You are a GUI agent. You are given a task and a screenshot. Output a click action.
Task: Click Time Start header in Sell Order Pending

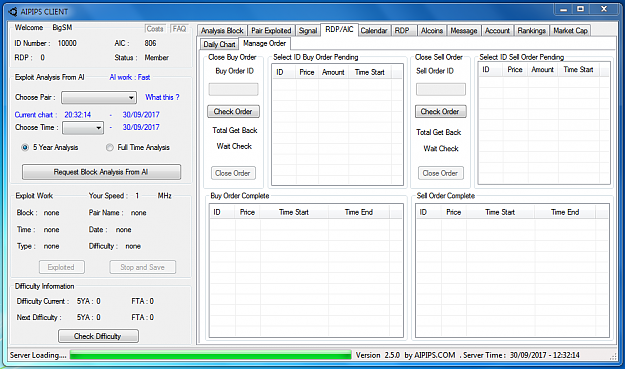pos(578,69)
